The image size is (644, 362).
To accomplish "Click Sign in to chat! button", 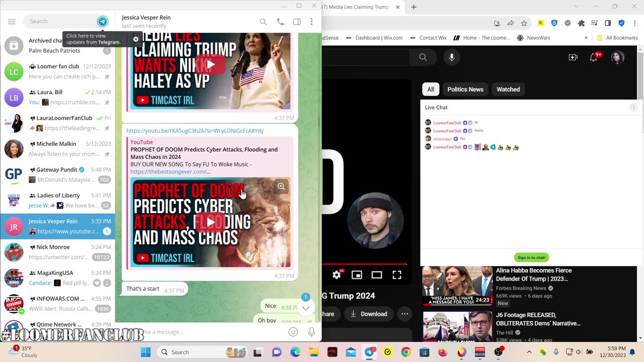I will 531,257.
